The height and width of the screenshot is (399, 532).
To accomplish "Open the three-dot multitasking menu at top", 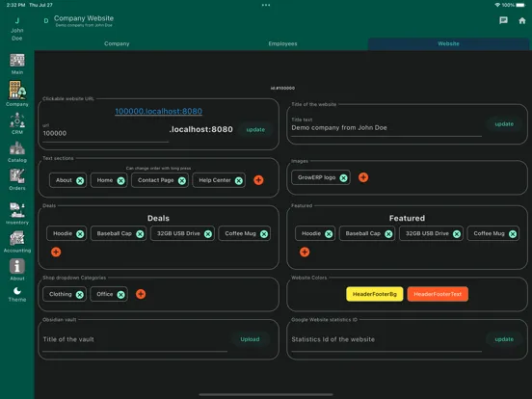I will pyautogui.click(x=266, y=5).
